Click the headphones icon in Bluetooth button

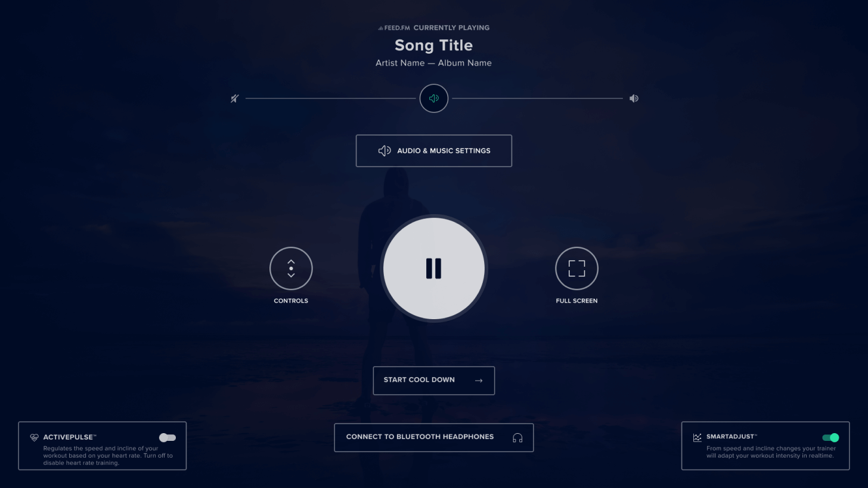click(517, 438)
